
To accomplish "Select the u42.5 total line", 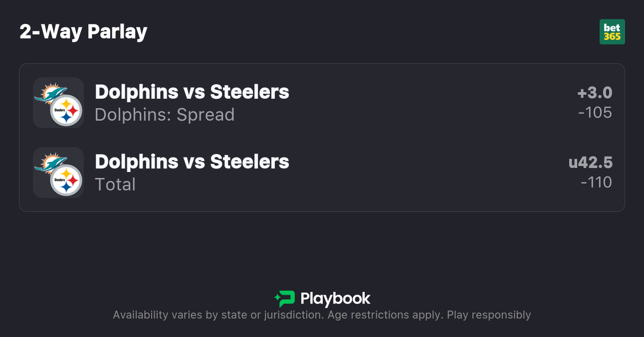I will (591, 163).
